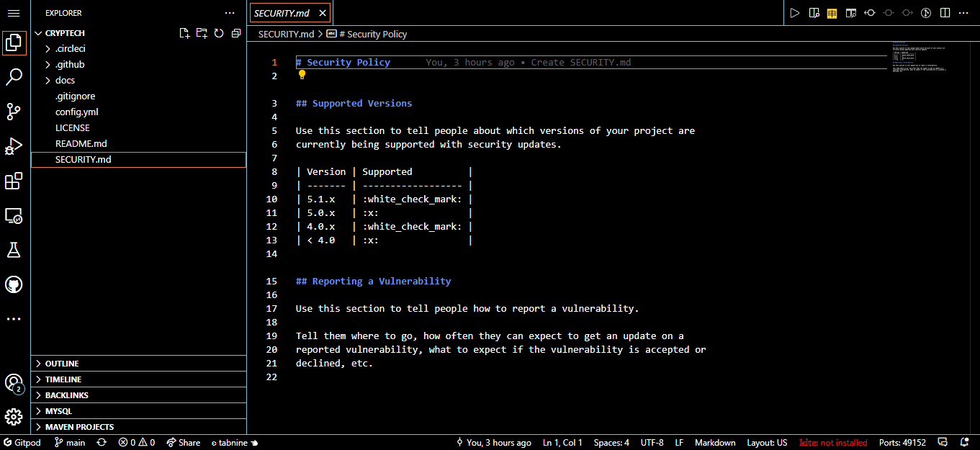Click the 'Ports: 49152' status item

(902, 443)
